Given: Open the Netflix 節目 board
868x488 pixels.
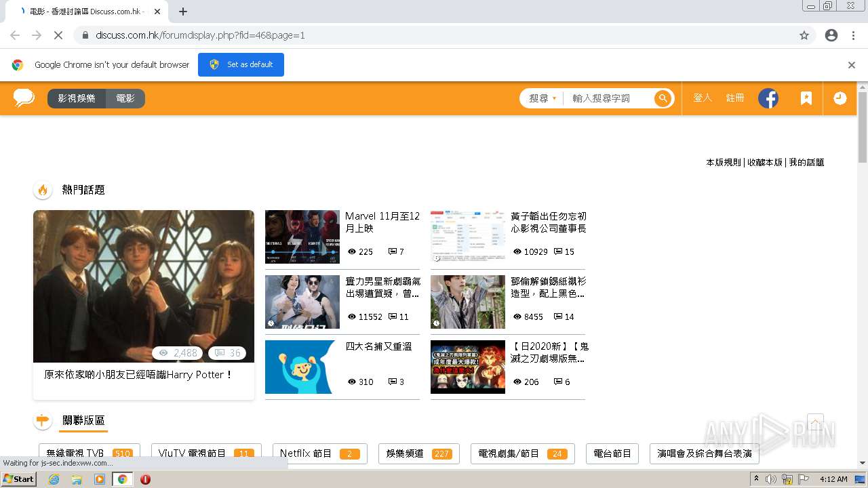Looking at the screenshot, I should coord(320,453).
